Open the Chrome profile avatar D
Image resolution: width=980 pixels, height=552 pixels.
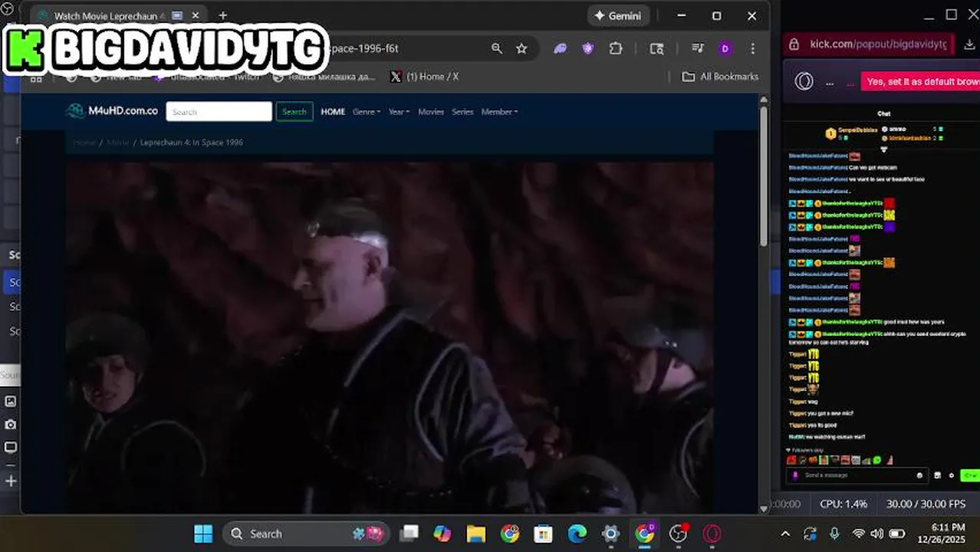(725, 48)
